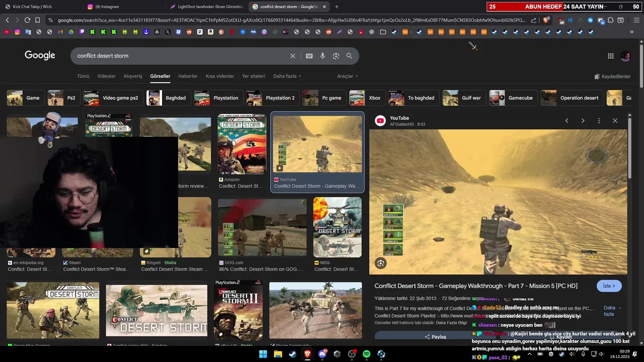Open the Instagram bookmark in the bookmarks bar

click(17, 32)
